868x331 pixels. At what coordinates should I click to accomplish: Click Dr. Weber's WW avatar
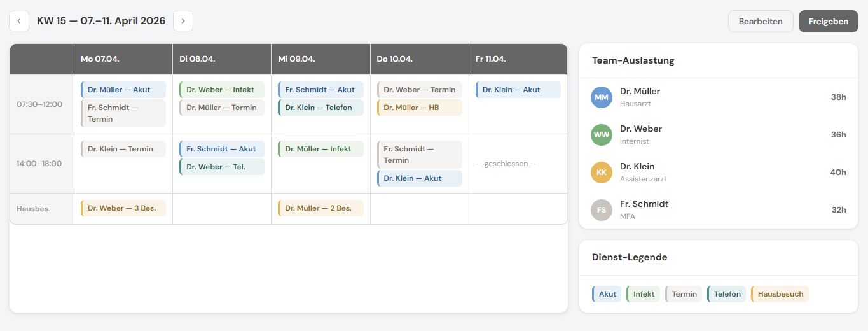pyautogui.click(x=601, y=135)
